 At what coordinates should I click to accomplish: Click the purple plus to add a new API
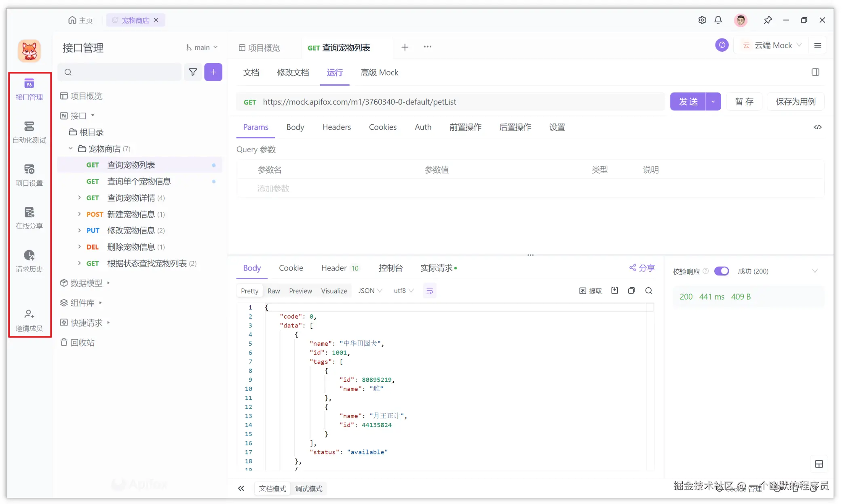[x=213, y=72]
